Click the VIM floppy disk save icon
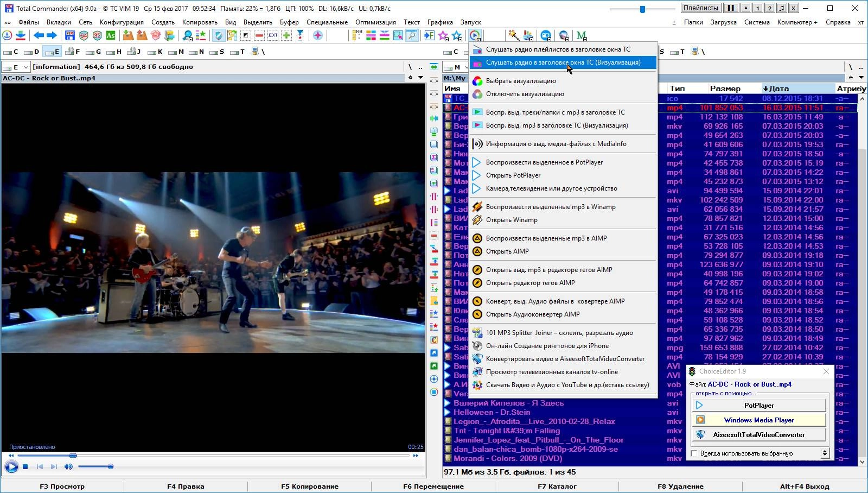The width and height of the screenshot is (868, 493). [70, 35]
